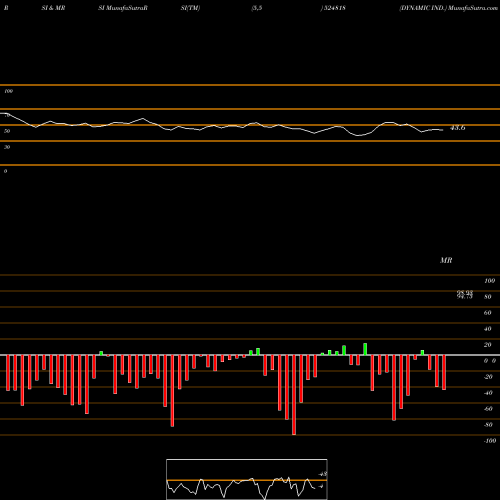
Task: Click the "80" label on the MR axis
Action: [487, 297]
